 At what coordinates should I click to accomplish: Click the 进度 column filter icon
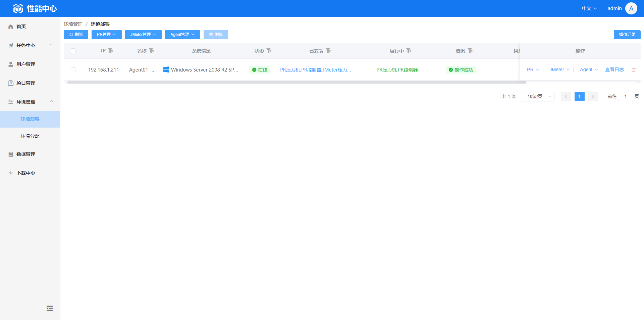coord(470,51)
